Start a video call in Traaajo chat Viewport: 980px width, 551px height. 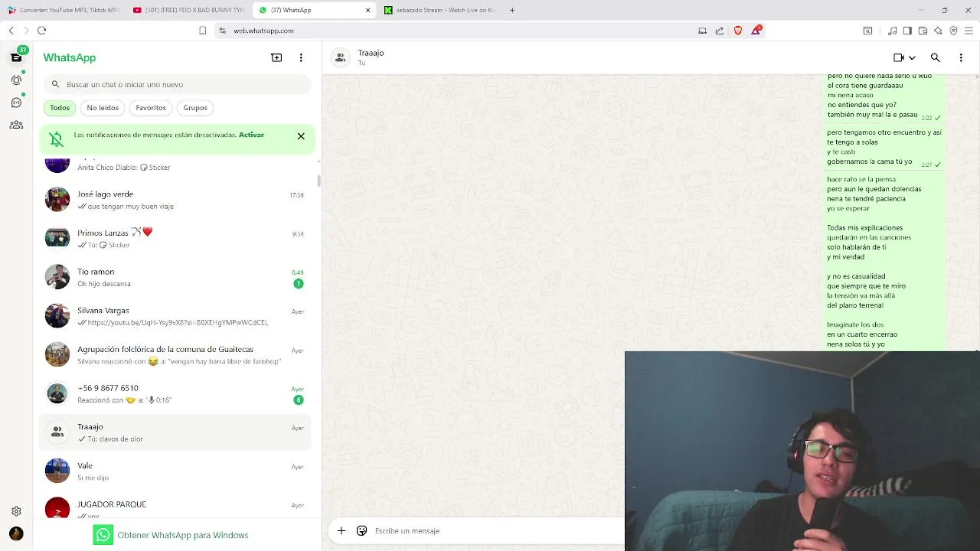(x=899, y=57)
